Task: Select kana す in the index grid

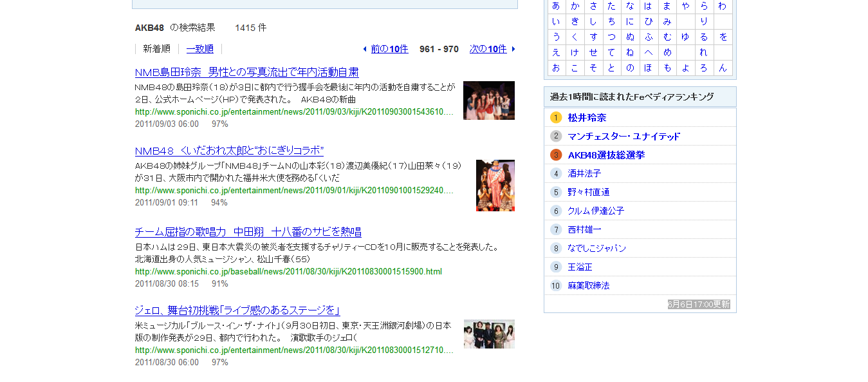Action: [x=593, y=37]
